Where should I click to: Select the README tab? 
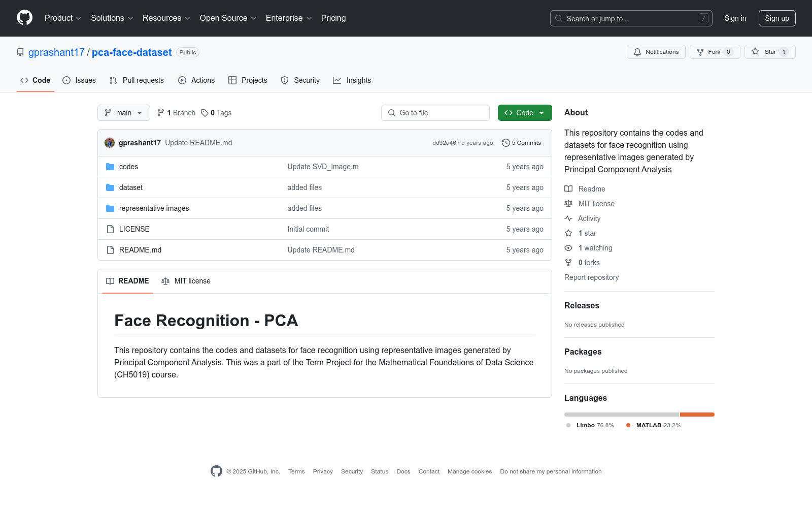pos(127,281)
